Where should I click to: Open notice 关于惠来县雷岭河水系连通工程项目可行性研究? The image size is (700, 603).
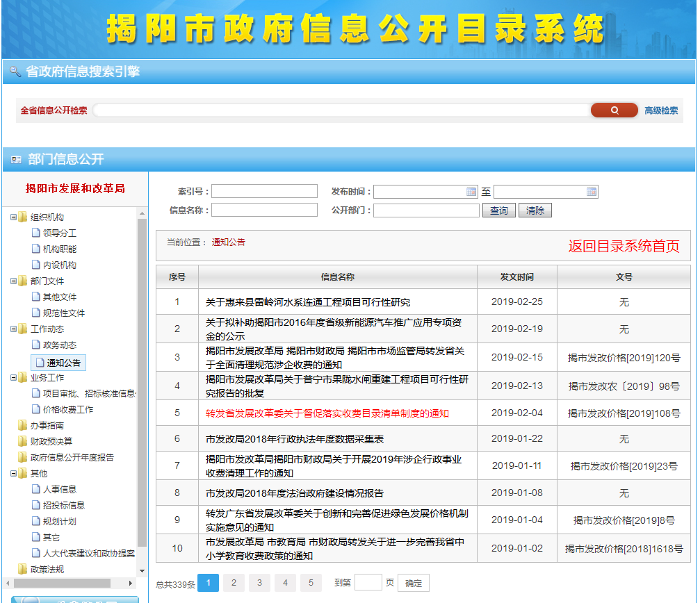coord(308,302)
